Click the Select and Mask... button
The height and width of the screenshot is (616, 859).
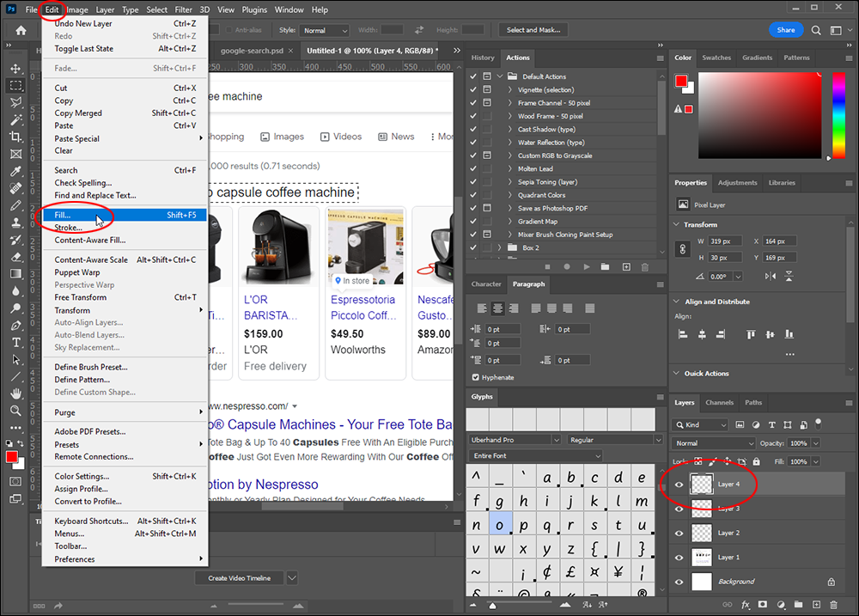pyautogui.click(x=533, y=30)
